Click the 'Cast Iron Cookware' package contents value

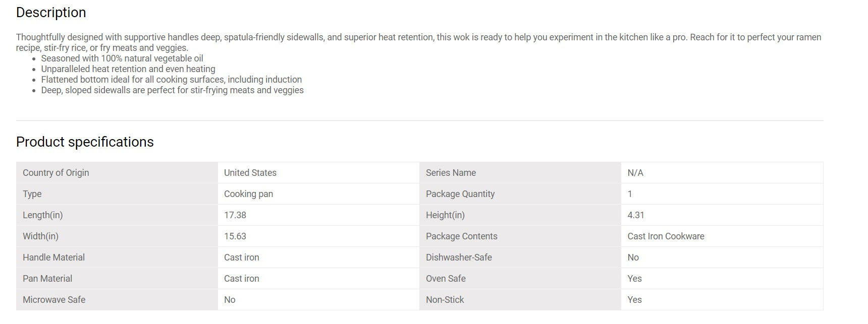click(x=666, y=236)
